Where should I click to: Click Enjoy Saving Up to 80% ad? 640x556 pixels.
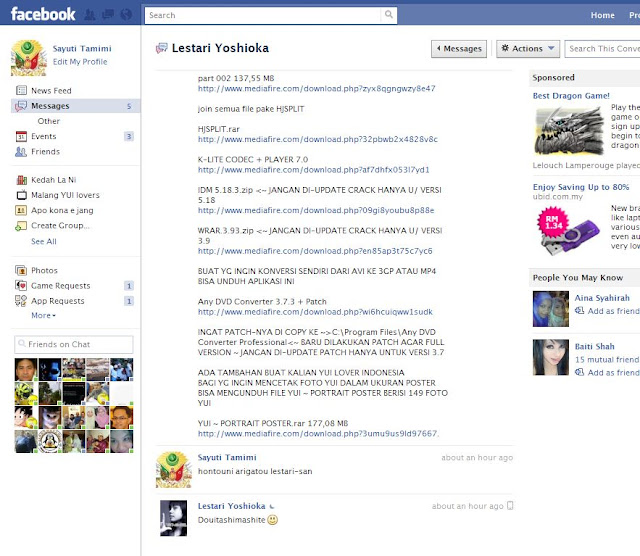(581, 187)
